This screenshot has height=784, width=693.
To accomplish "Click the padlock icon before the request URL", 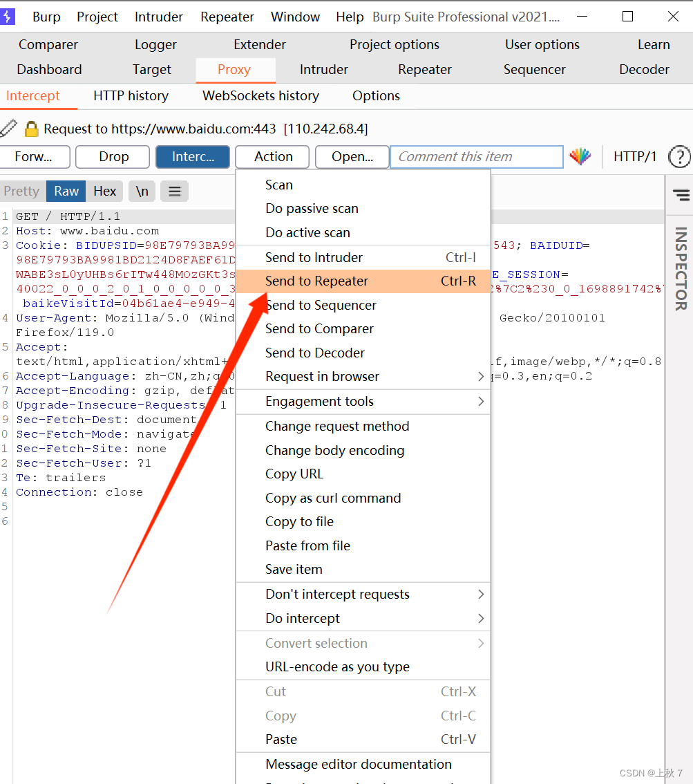I will [32, 129].
